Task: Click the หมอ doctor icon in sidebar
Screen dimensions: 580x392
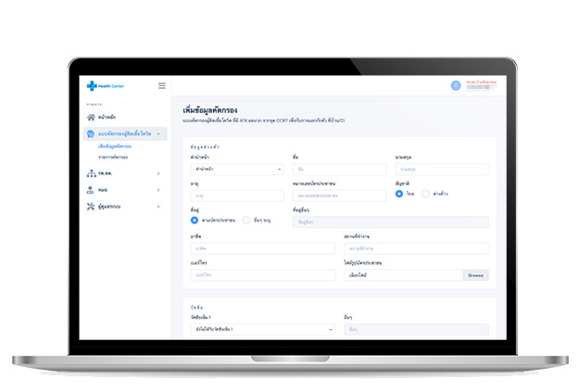Action: 91,189
